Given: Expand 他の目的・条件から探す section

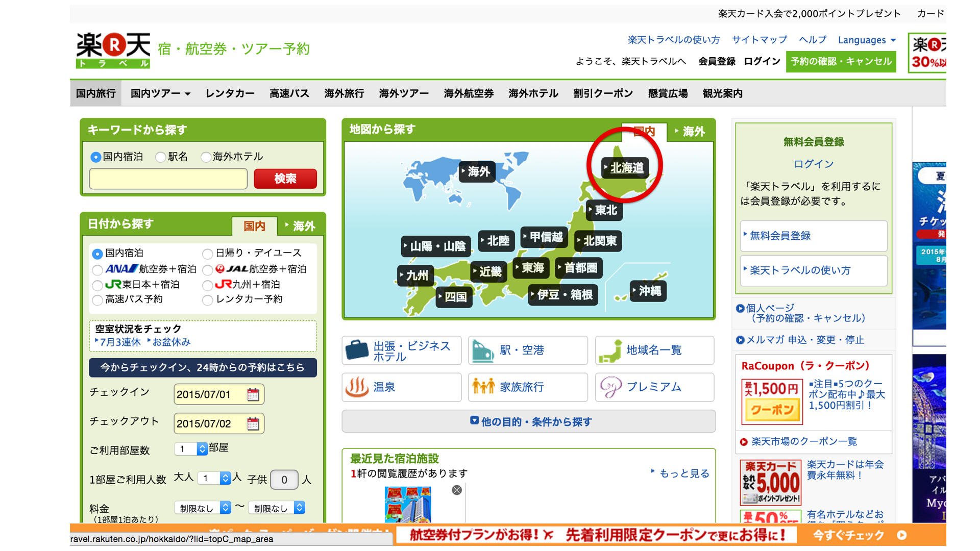Looking at the screenshot, I should pyautogui.click(x=528, y=421).
